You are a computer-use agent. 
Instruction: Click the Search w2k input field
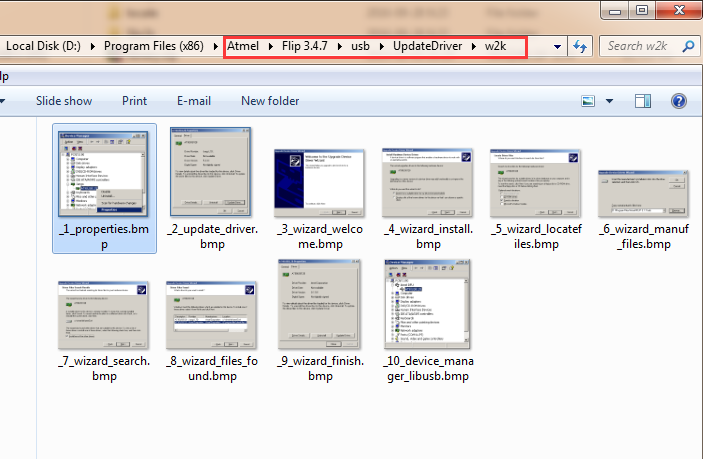click(640, 46)
